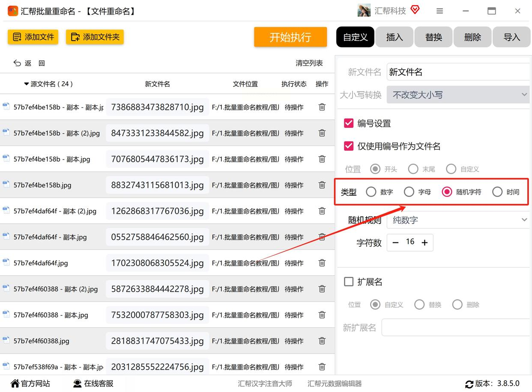Viewport: 532px width, 392px height.
Task: Remove 5872633884442278.jpg with trash icon
Action: [322, 289]
